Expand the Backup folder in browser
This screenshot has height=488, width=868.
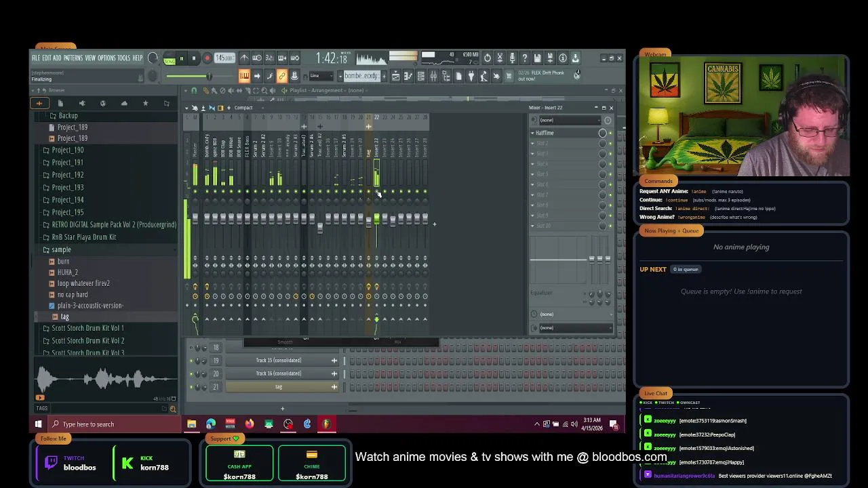pyautogui.click(x=68, y=116)
